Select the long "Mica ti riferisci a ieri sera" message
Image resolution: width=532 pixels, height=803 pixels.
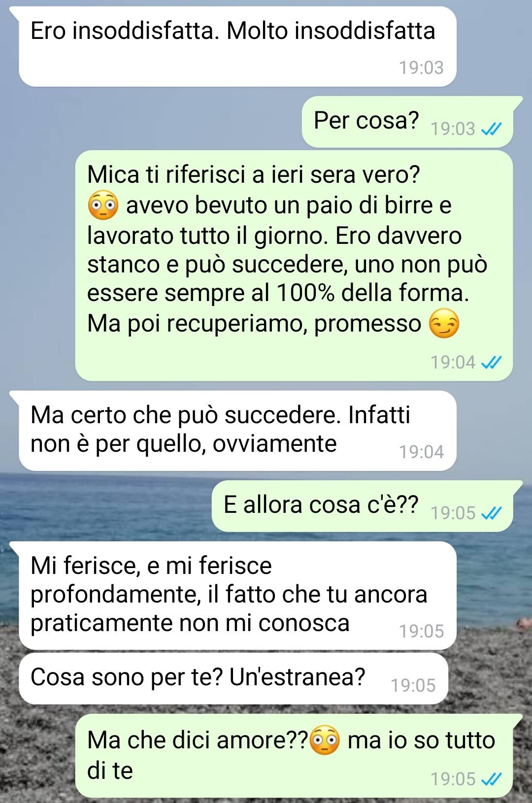[294, 266]
